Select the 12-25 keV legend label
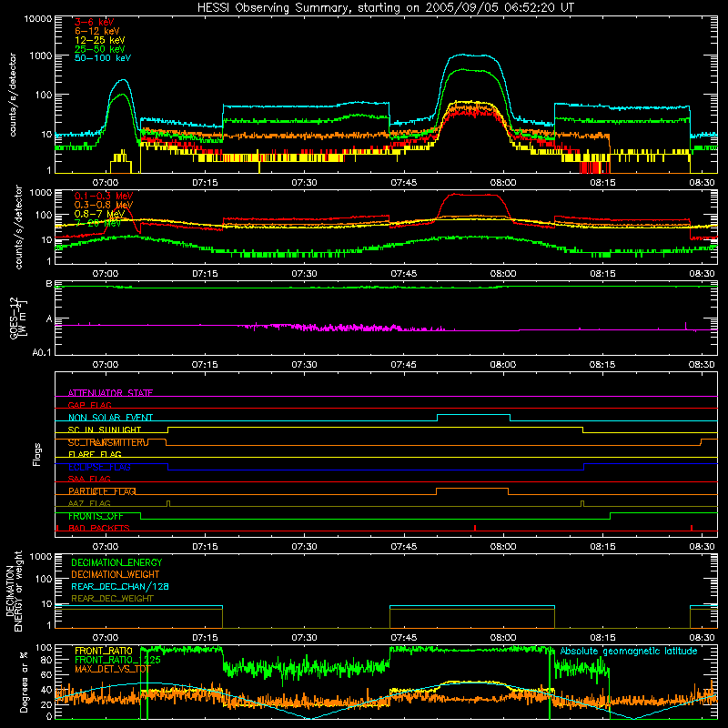728x728 pixels. pyautogui.click(x=99, y=40)
